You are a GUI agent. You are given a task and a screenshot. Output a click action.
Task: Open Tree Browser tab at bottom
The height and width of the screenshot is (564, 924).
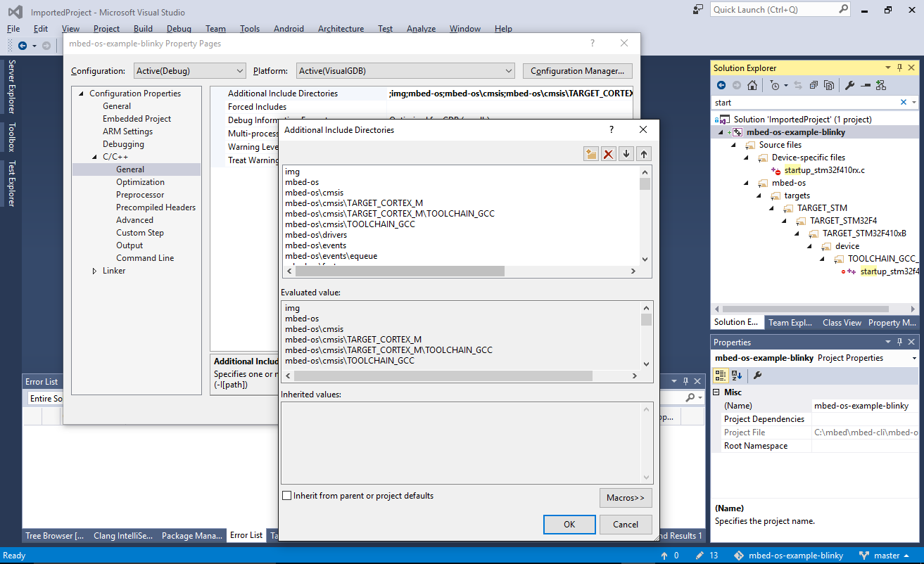tap(54, 536)
